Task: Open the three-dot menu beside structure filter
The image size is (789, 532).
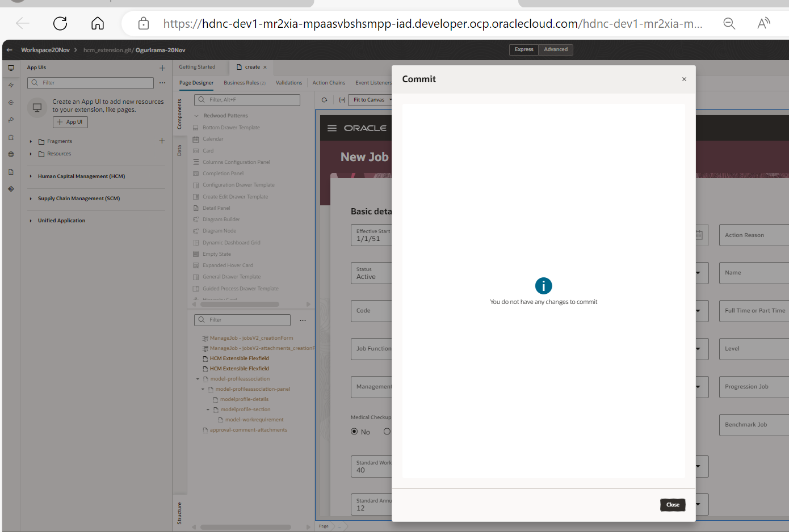Action: tap(303, 320)
